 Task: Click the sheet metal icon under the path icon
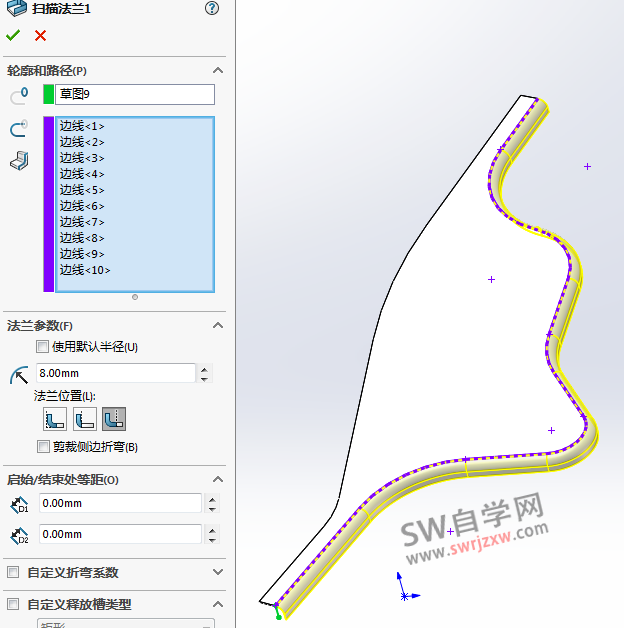tap(18, 159)
